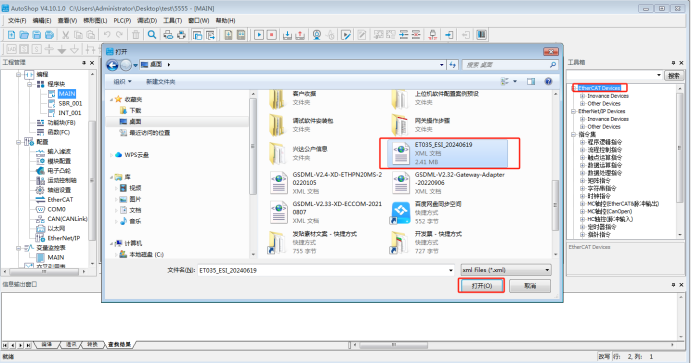The height and width of the screenshot is (363, 691).
Task: Select WPS云盘 in navigation pane
Action: [x=137, y=155]
